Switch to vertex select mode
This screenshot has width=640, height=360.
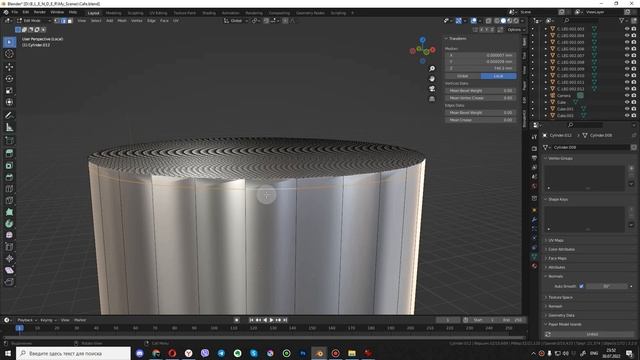[57, 20]
